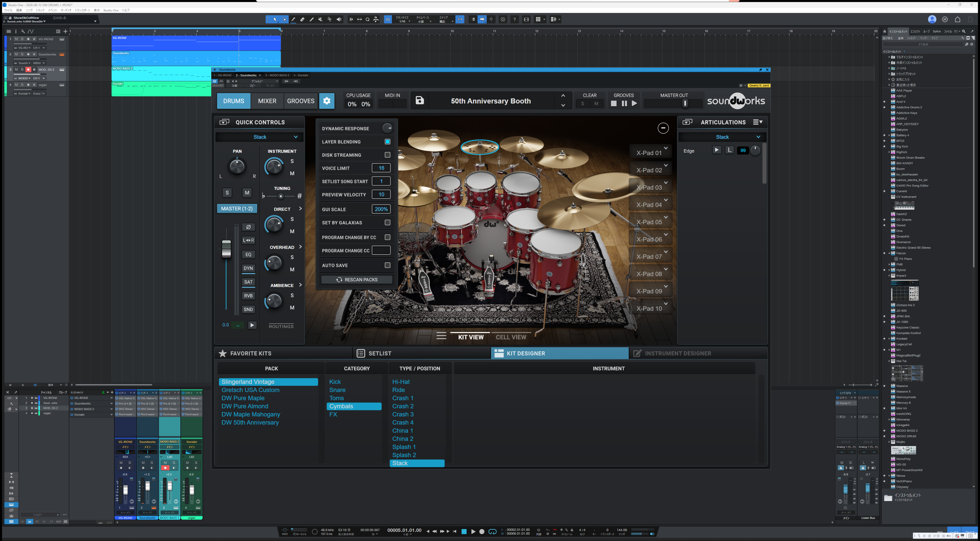Open the Setlist tab

[421, 353]
